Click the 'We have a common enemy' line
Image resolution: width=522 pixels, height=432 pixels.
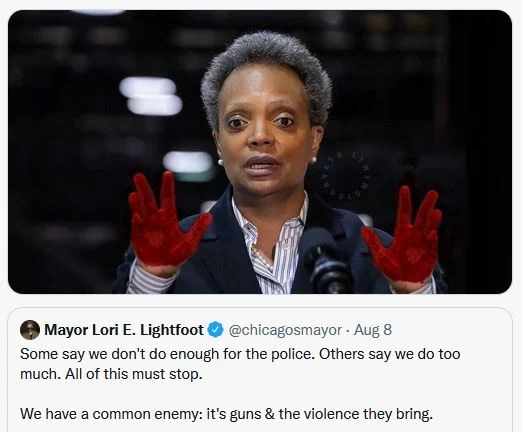click(226, 414)
